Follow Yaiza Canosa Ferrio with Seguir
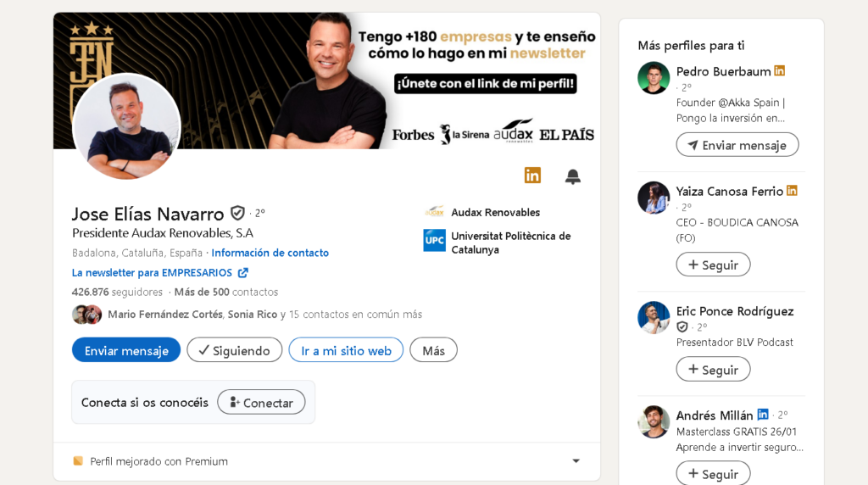The height and width of the screenshot is (485, 868). pyautogui.click(x=713, y=265)
